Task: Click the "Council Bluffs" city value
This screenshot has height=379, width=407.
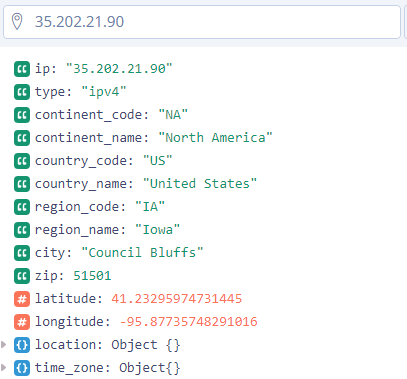Action: click(142, 253)
